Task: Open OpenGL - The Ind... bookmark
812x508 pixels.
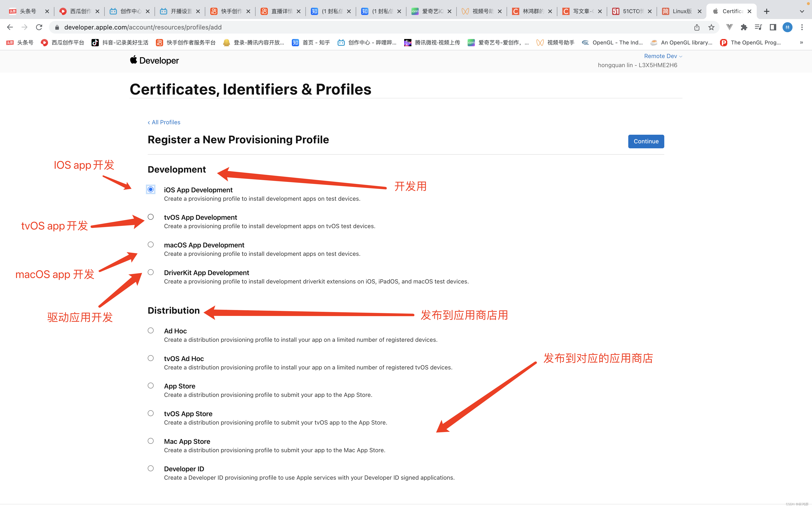Action: (x=612, y=43)
